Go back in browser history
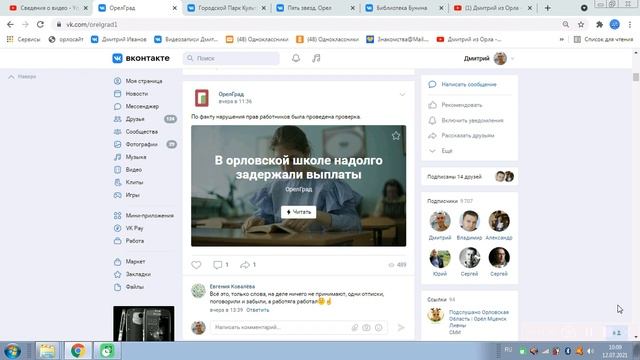640x360 pixels. tap(10, 24)
